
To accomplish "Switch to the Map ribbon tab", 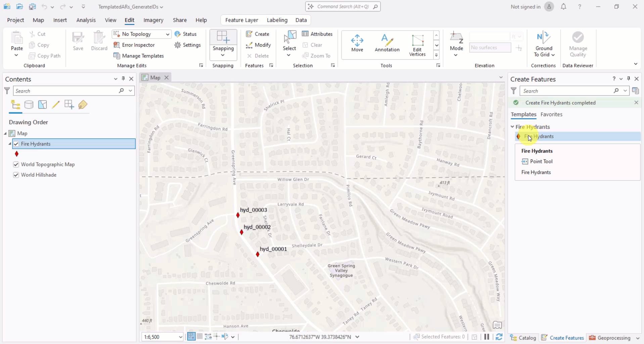I will (x=38, y=20).
